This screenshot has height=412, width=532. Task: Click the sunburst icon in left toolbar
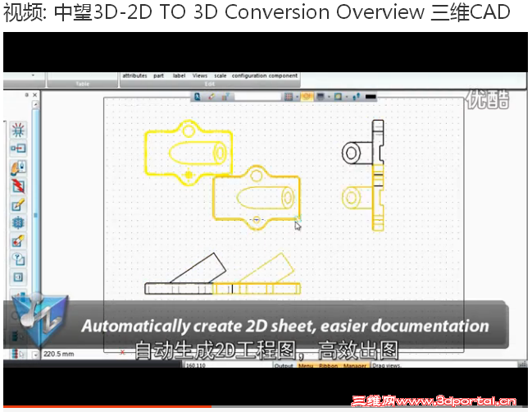pos(18,130)
